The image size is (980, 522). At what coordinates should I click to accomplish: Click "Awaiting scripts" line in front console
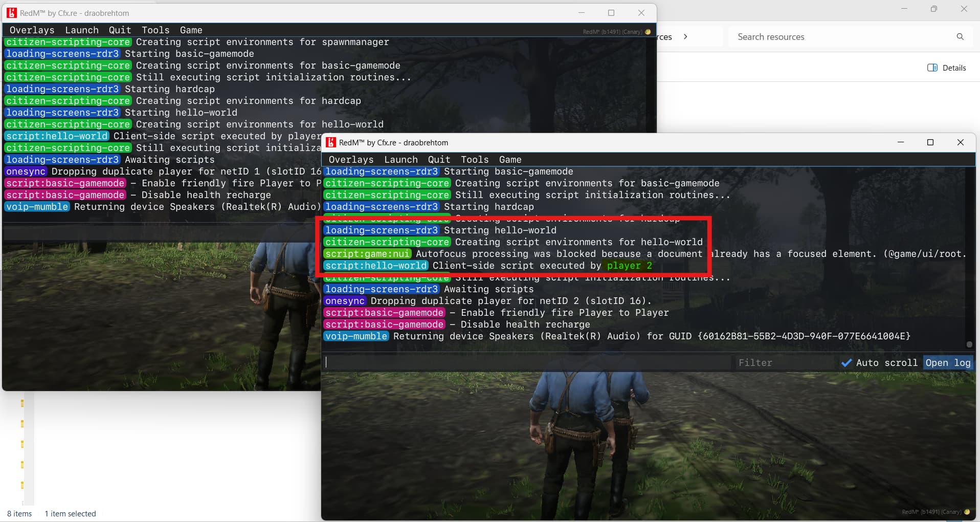[x=488, y=289]
